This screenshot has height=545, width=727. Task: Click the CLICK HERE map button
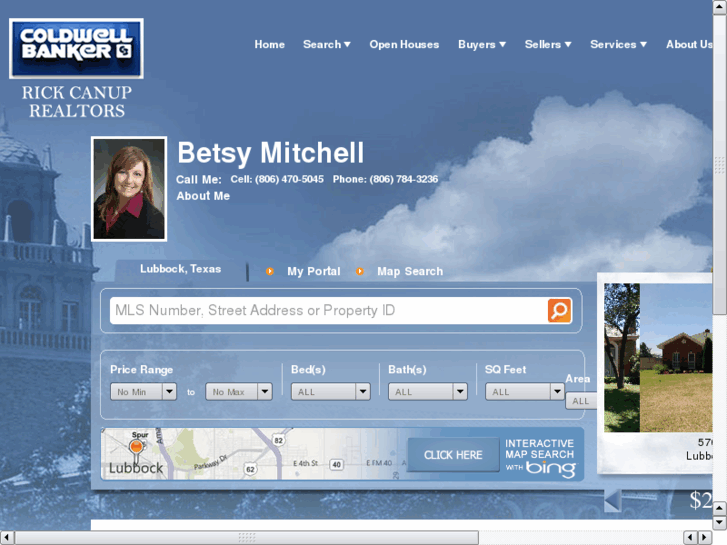click(x=453, y=455)
